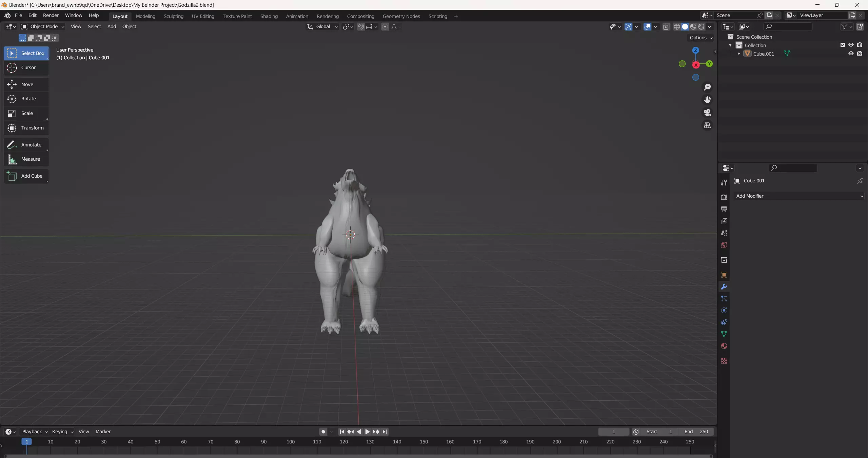Open the Texture properties checker tab

click(x=724, y=361)
